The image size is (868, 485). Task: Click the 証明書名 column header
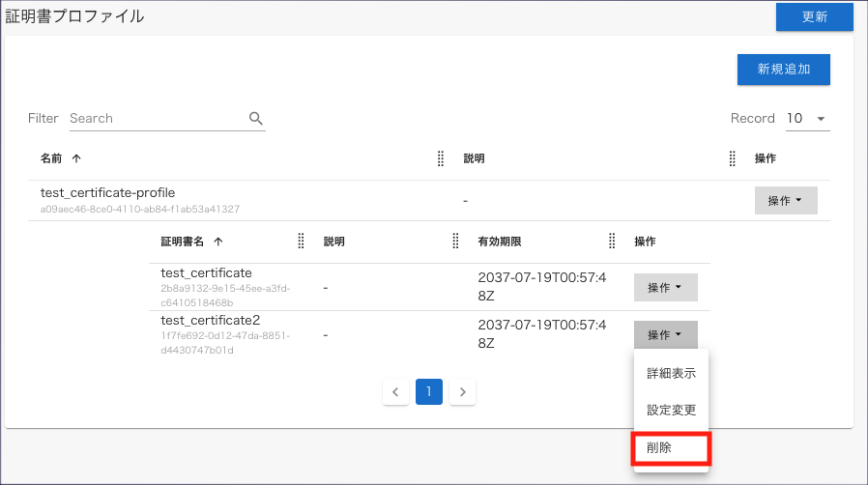(x=182, y=242)
